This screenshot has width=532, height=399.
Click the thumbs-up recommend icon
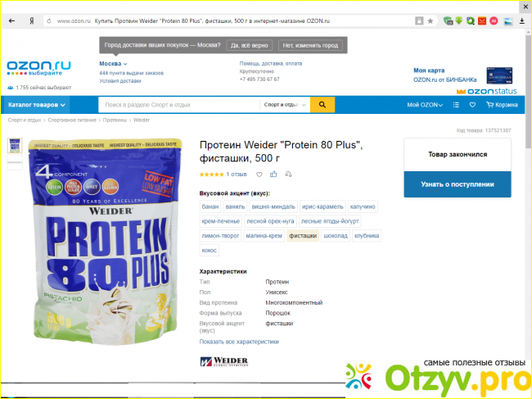(273, 175)
